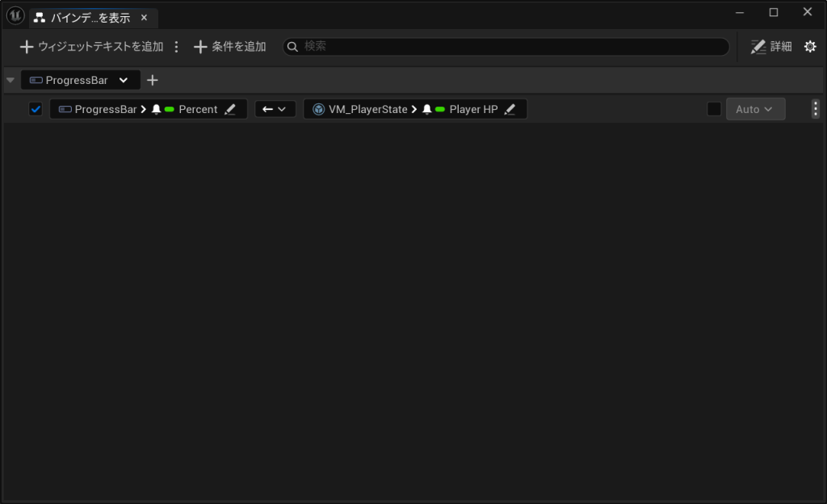Click ウィジェットテキストを追加 button

point(91,47)
